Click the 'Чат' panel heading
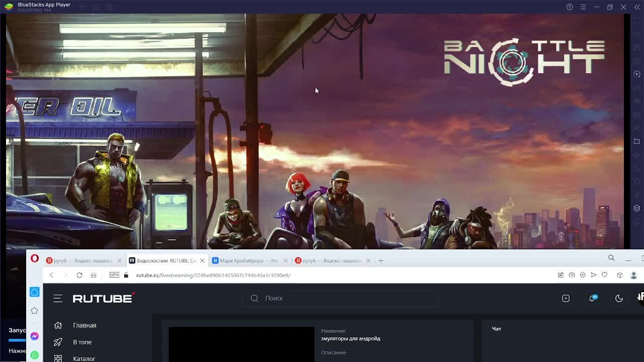Image resolution: width=644 pixels, height=362 pixels. pyautogui.click(x=497, y=329)
